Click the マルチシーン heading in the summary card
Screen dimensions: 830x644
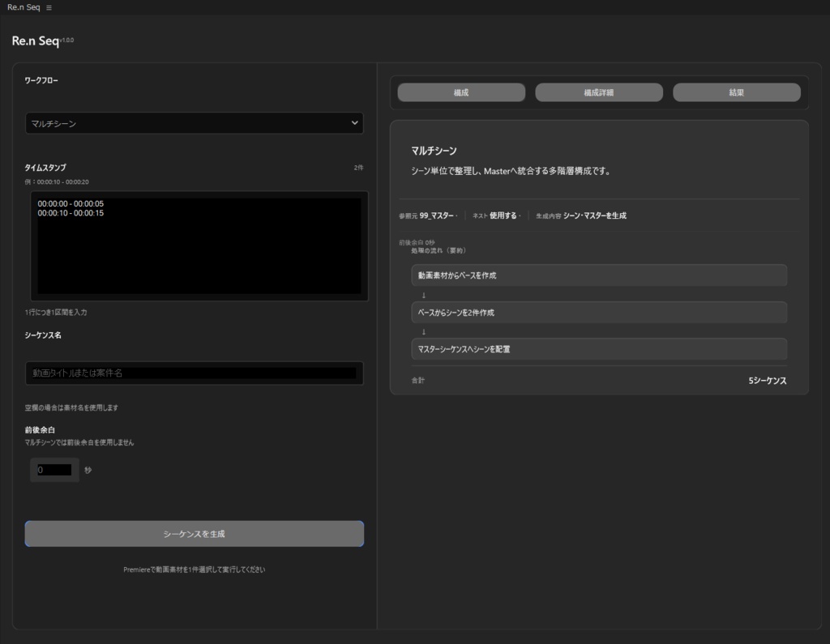(x=434, y=151)
